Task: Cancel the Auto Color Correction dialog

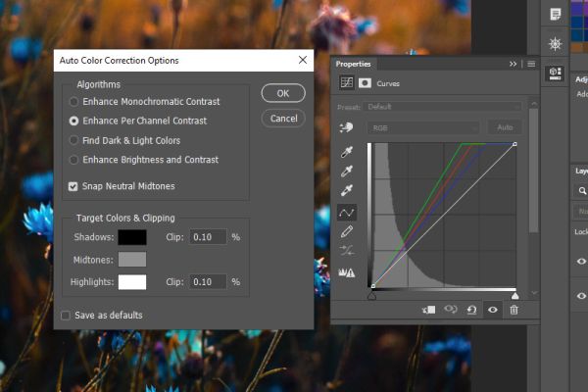Action: tap(283, 119)
